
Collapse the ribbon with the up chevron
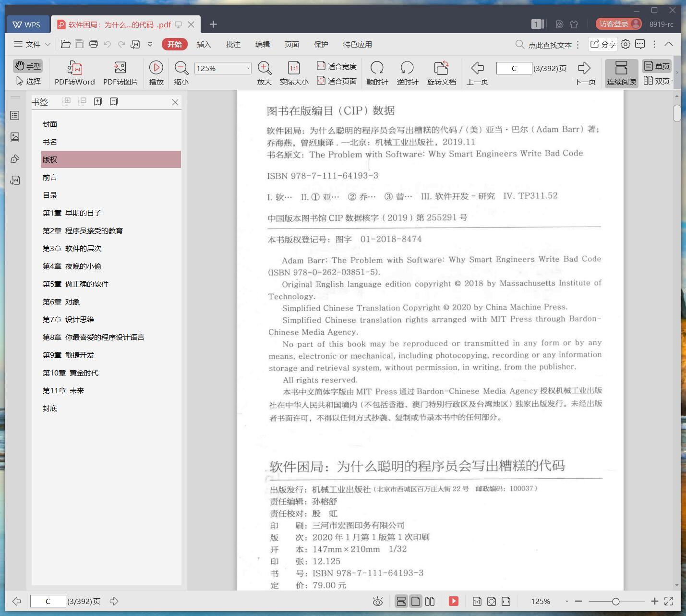pyautogui.click(x=669, y=44)
